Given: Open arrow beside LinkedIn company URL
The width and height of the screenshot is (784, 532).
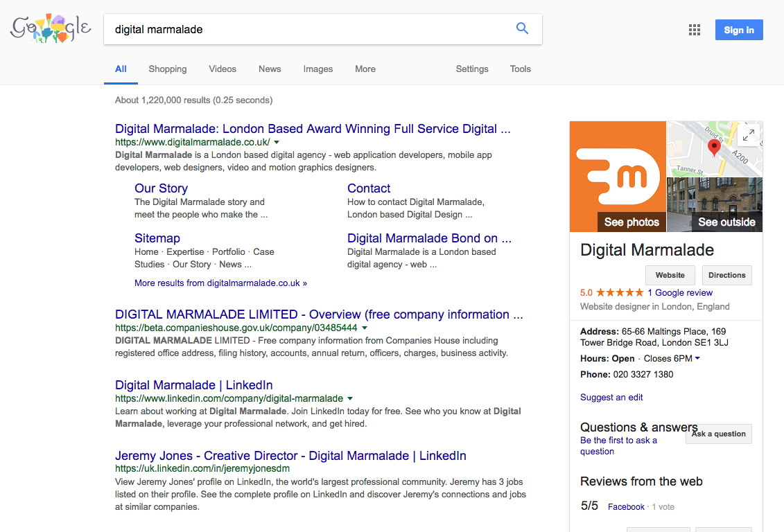Looking at the screenshot, I should point(350,399).
